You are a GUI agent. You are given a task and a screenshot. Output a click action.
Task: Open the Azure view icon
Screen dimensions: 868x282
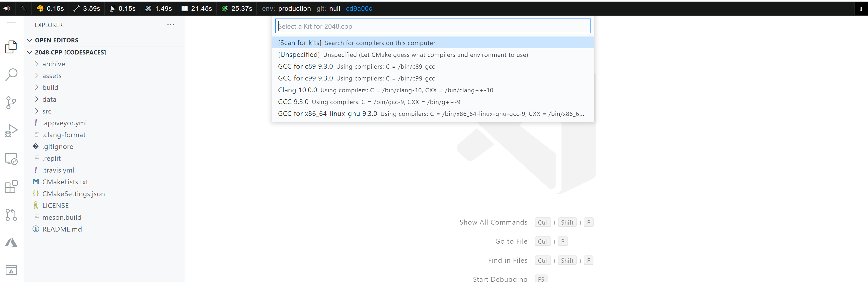point(12,243)
